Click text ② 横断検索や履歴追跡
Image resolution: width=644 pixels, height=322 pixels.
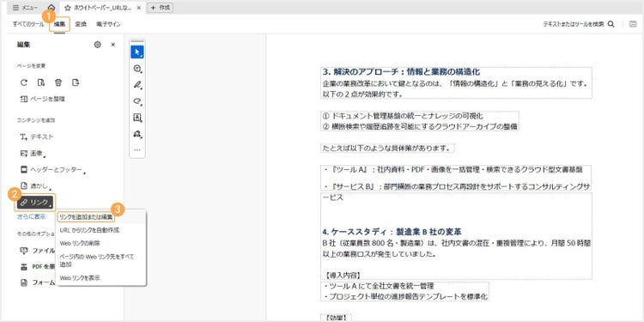[x=420, y=126]
